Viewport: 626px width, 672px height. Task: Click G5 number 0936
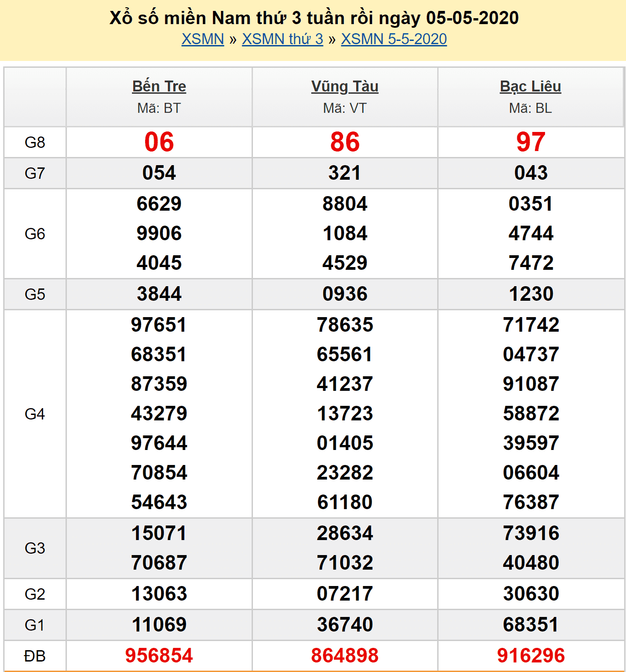click(345, 294)
